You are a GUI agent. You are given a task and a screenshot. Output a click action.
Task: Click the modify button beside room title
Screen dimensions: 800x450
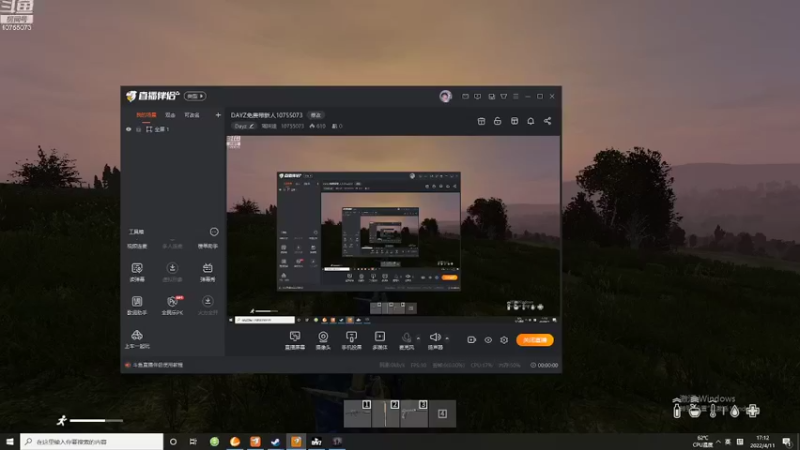[316, 115]
